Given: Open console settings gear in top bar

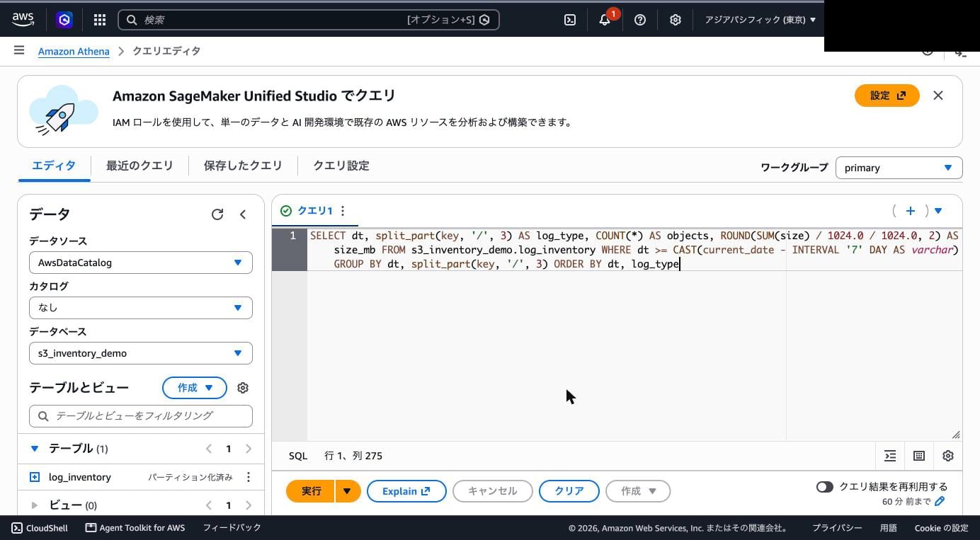Looking at the screenshot, I should coord(676,20).
